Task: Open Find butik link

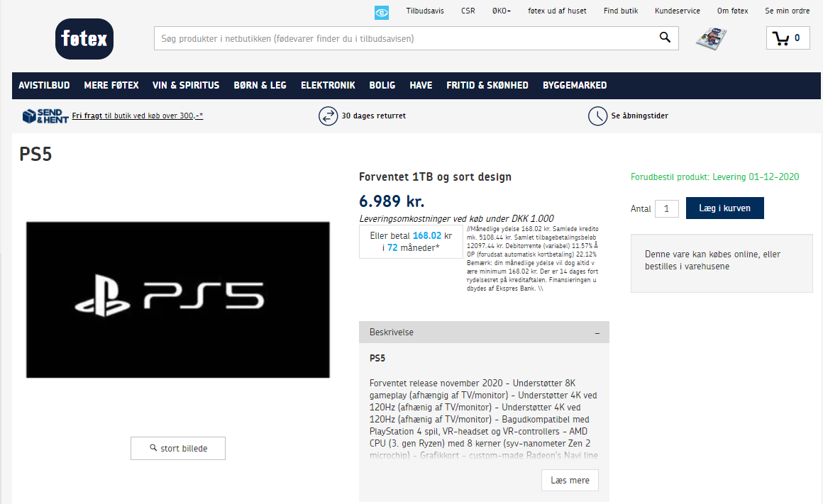Action: click(x=621, y=11)
